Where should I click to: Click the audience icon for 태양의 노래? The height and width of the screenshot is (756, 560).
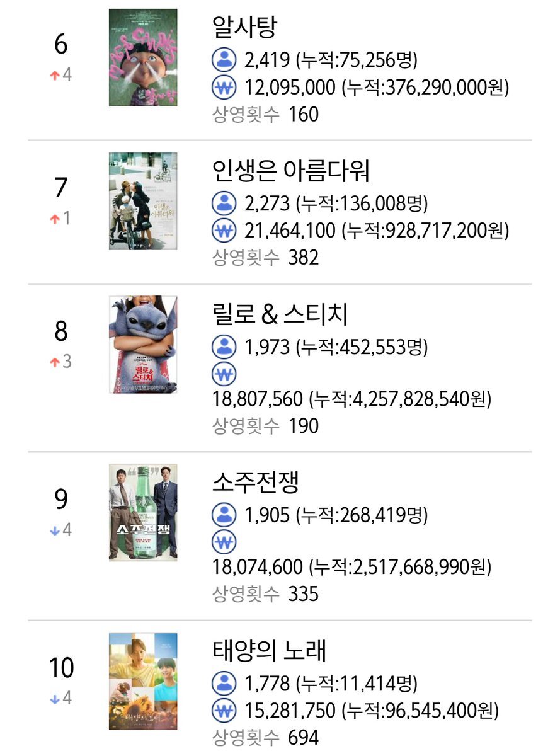[224, 683]
